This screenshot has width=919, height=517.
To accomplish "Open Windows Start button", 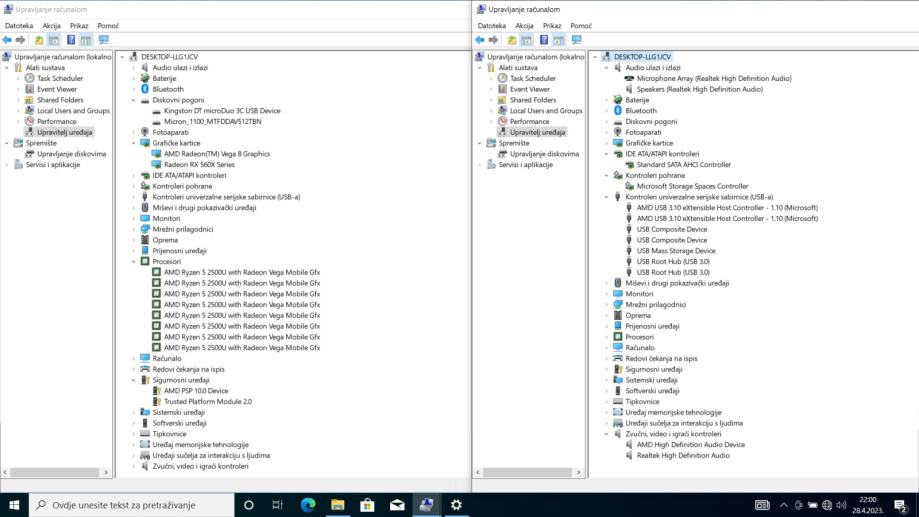I will click(x=14, y=505).
